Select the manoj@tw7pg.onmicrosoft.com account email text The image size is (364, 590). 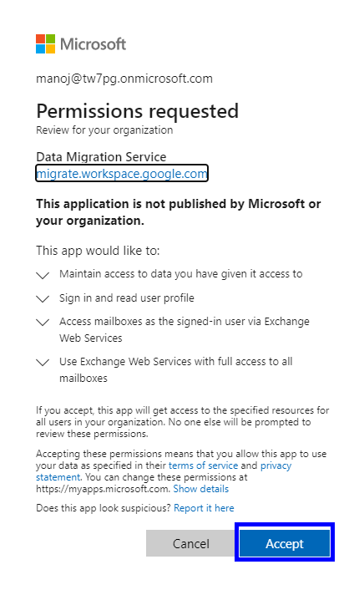click(124, 79)
